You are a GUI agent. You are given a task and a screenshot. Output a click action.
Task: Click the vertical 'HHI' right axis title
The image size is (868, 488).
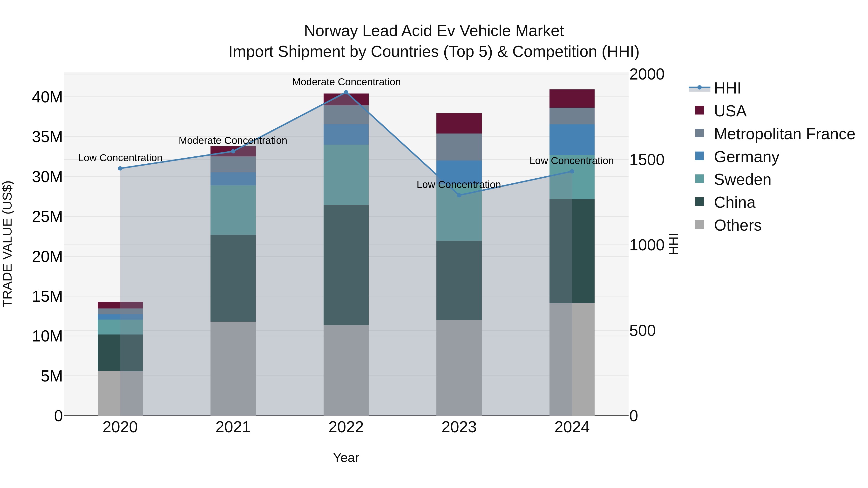pyautogui.click(x=673, y=244)
